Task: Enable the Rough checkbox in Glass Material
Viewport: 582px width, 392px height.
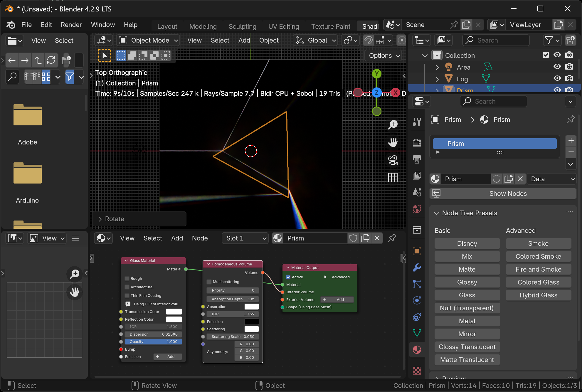Action: point(127,278)
